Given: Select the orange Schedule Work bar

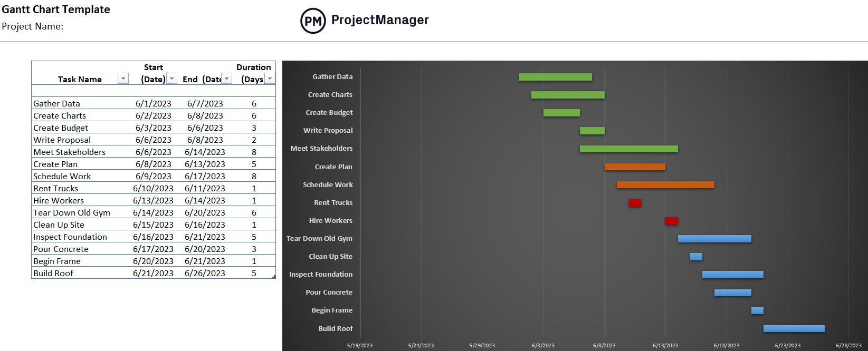Looking at the screenshot, I should [x=665, y=184].
